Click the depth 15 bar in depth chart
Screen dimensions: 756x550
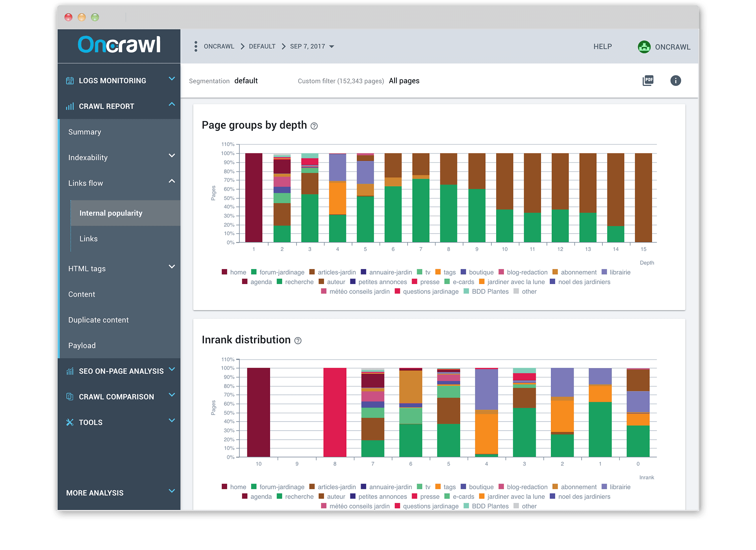pos(643,198)
